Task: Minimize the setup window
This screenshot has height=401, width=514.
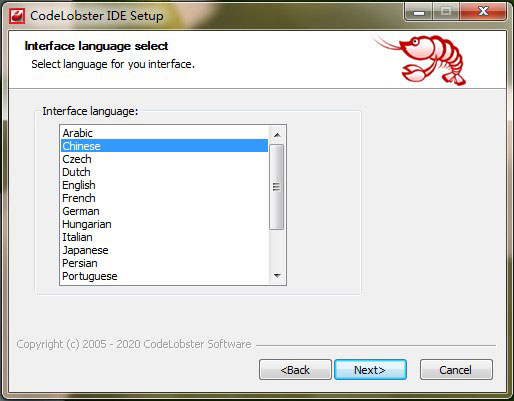Action: (419, 12)
